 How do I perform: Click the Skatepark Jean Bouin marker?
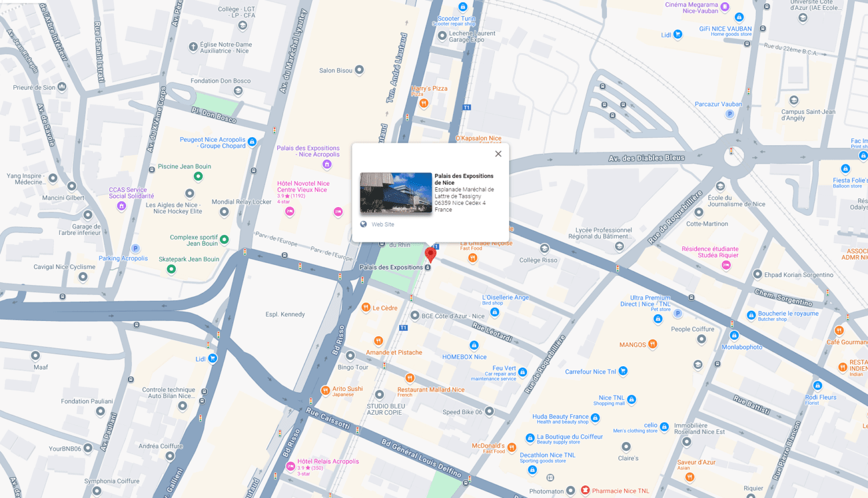pos(171,269)
